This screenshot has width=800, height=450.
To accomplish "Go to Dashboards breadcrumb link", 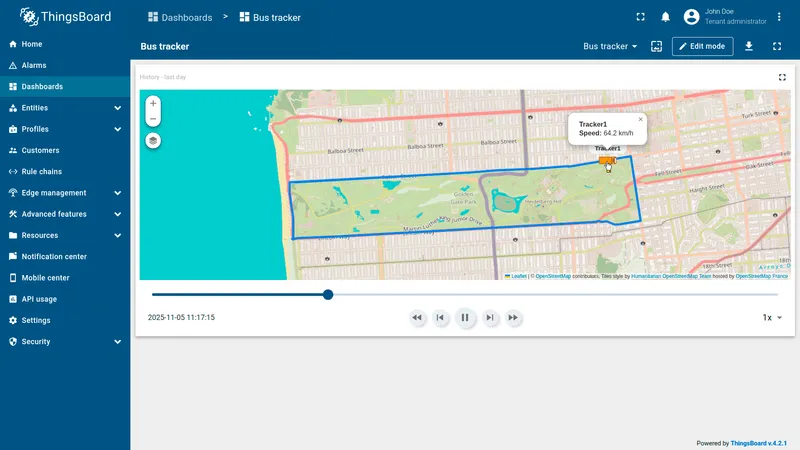I will pyautogui.click(x=180, y=17).
